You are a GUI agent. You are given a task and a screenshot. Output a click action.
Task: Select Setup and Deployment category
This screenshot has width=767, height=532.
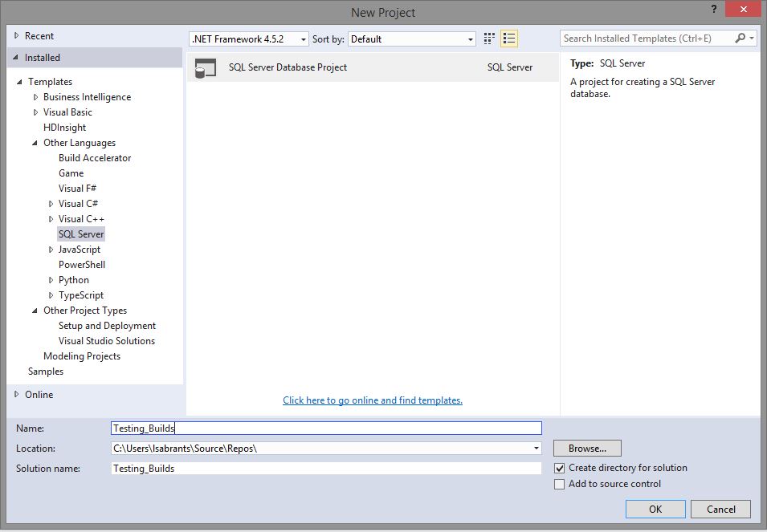click(107, 325)
